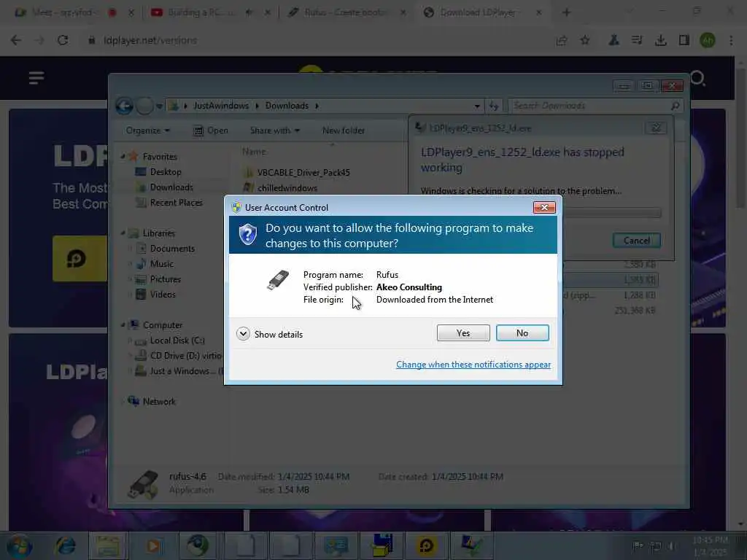
Task: Collapse the Favorites group
Action: point(123,157)
